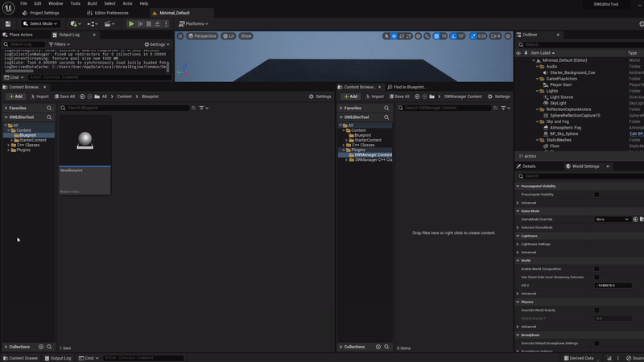Open viewport hamburger options menu
Viewport: 644px width, 362px height.
180,36
